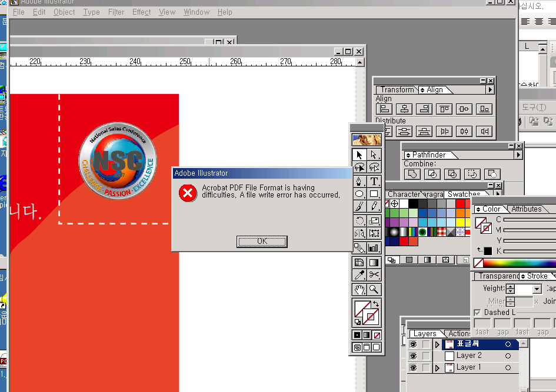The height and width of the screenshot is (392, 556).
Task: Select the Direct Selection white arrow tool
Action: click(x=374, y=155)
